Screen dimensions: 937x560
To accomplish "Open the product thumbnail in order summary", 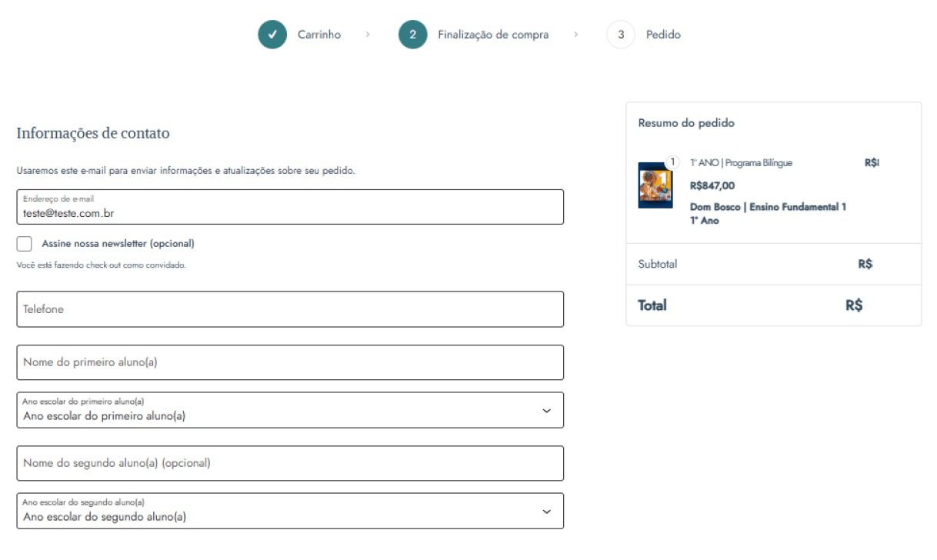I will tap(655, 185).
